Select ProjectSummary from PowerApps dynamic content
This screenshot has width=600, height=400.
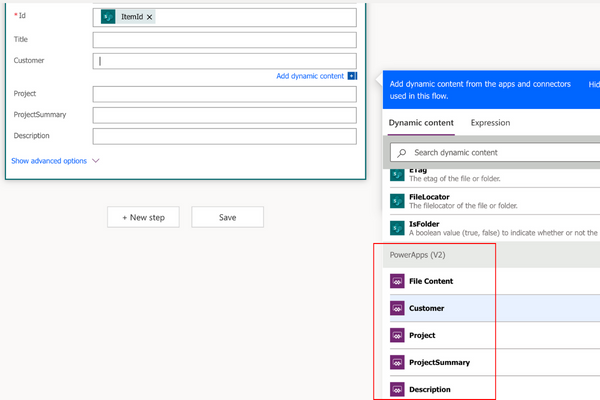pyautogui.click(x=495, y=362)
